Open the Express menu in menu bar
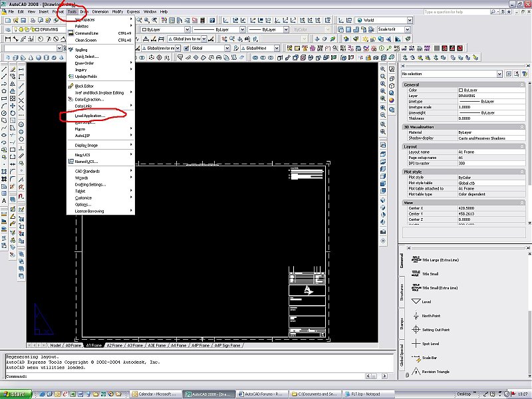Viewport: 532px width, 399px height. point(133,11)
